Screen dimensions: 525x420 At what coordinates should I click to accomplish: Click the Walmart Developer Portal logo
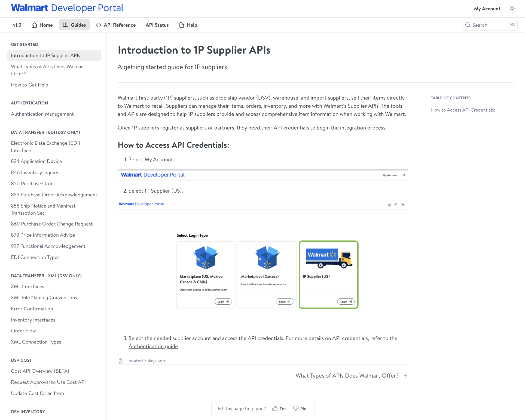tap(67, 8)
